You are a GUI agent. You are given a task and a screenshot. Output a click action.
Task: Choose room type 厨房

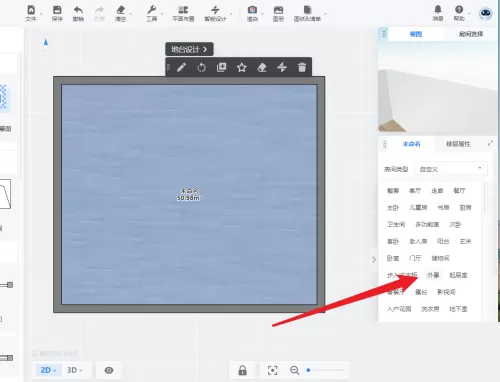[x=465, y=208]
